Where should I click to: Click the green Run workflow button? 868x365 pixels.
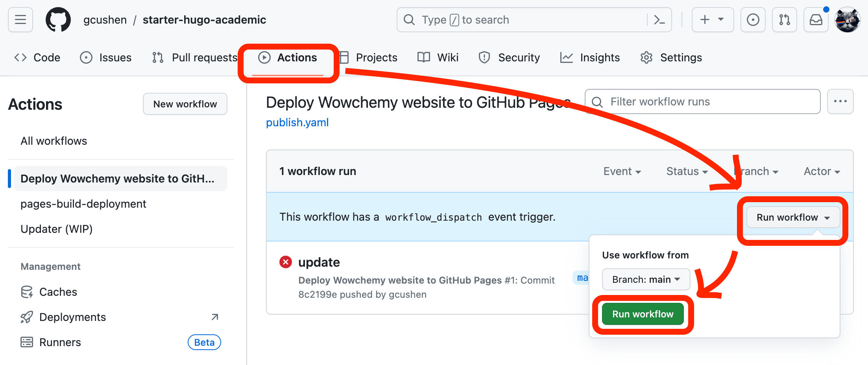click(x=643, y=314)
